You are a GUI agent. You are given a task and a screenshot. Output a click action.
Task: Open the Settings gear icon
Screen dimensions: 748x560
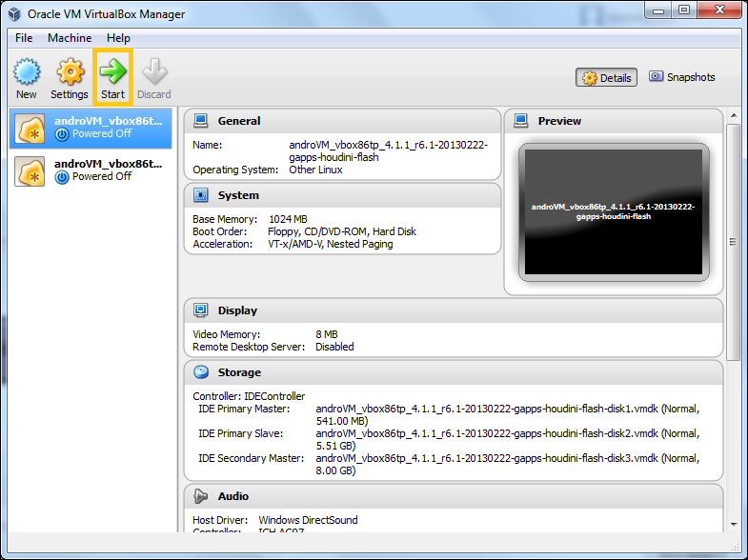click(x=70, y=72)
